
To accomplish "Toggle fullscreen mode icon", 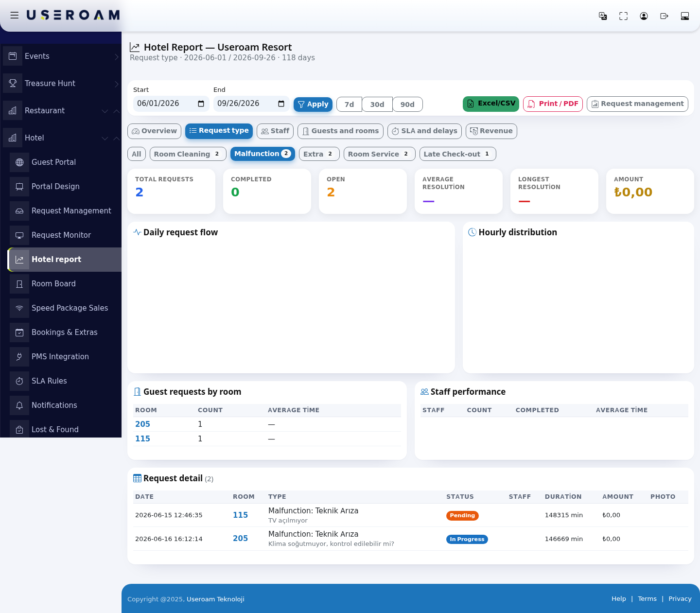I will pyautogui.click(x=623, y=16).
